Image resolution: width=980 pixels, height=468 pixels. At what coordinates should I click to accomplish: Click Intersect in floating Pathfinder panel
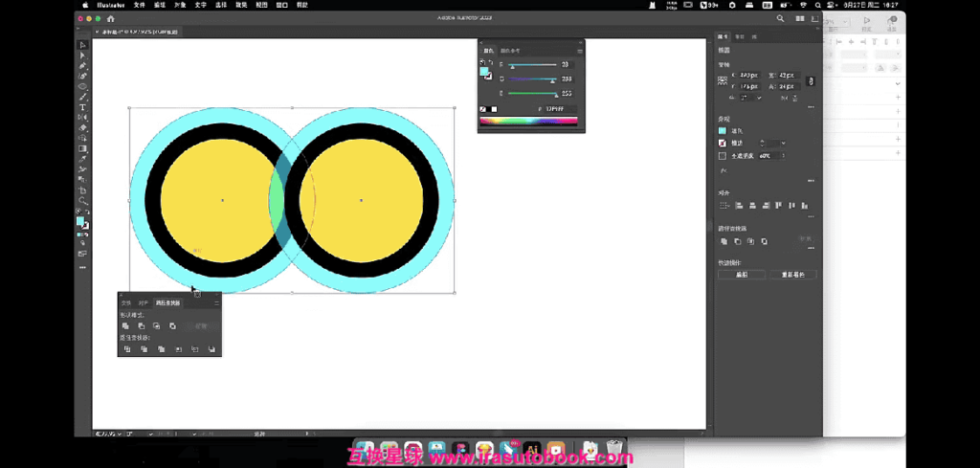tap(157, 325)
